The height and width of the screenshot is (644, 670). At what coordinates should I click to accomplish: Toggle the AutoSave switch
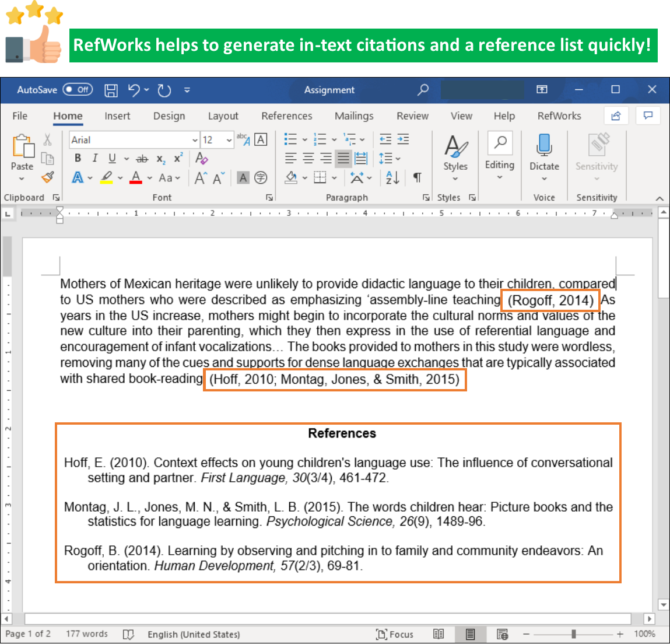[x=78, y=90]
